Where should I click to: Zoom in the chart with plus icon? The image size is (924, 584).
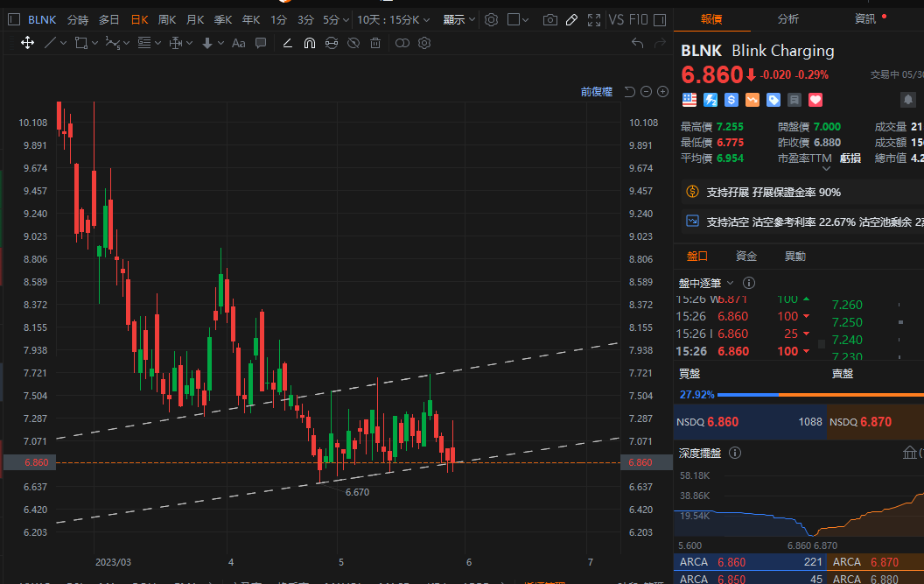pos(663,91)
